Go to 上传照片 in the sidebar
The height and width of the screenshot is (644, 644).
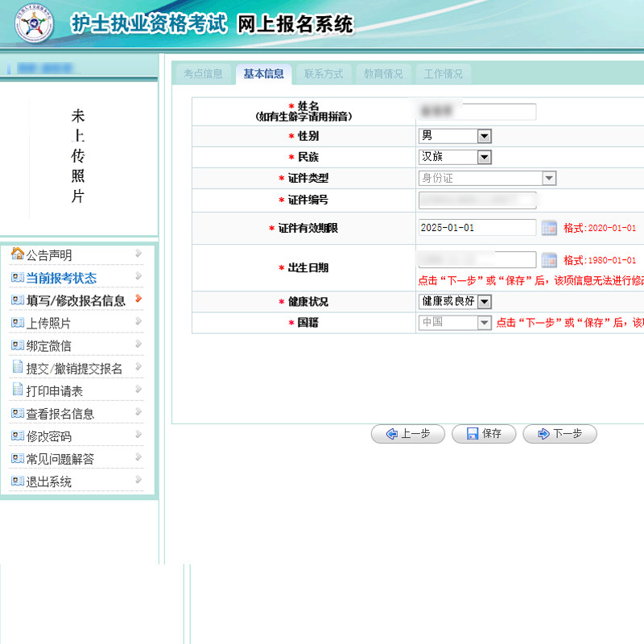pyautogui.click(x=48, y=324)
